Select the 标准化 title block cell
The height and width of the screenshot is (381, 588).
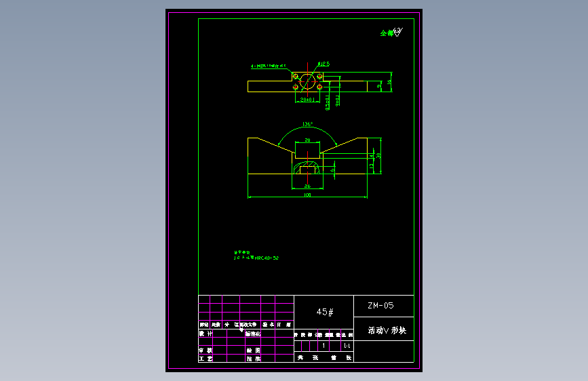coord(253,334)
